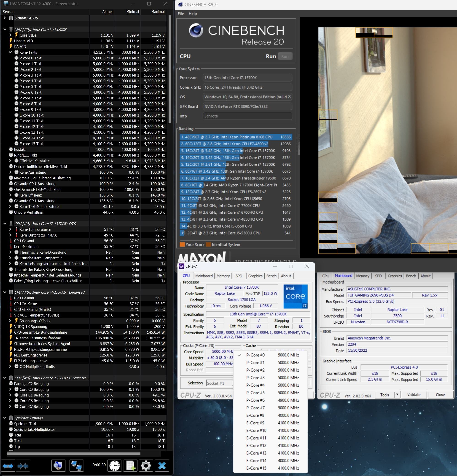Expand the System: ASUS section
Image resolution: width=457 pixels, height=476 pixels.
pyautogui.click(x=5, y=18)
